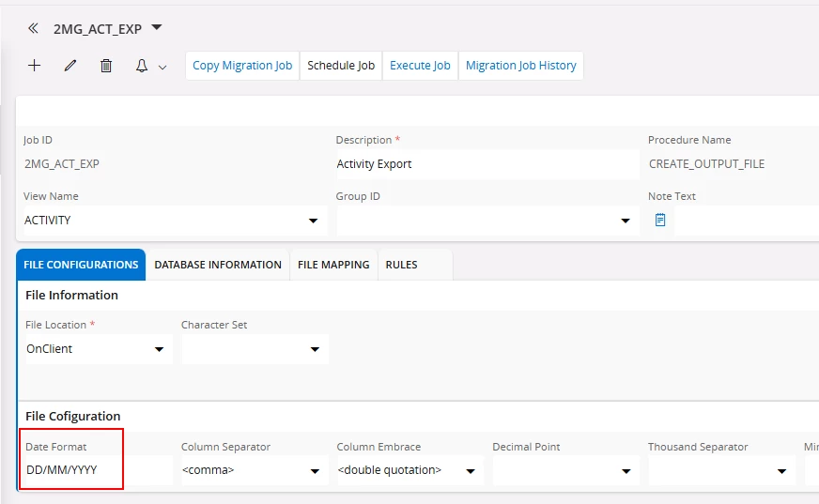
Task: Switch to the Database Information tab
Action: pyautogui.click(x=218, y=265)
